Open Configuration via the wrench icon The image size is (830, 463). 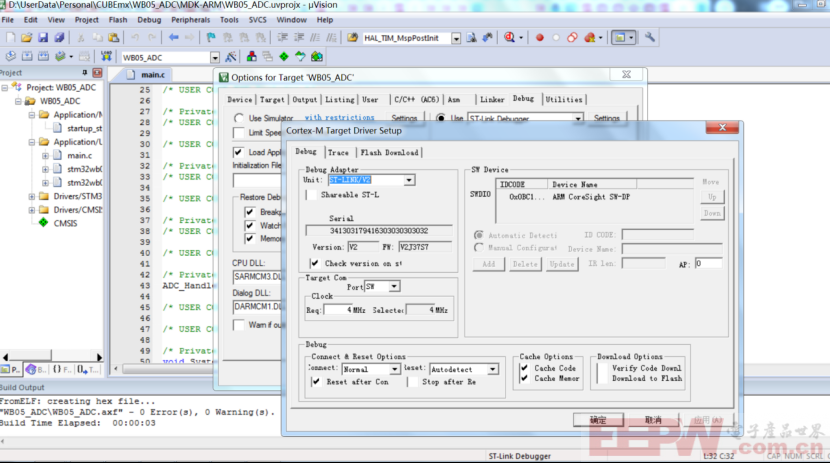649,38
